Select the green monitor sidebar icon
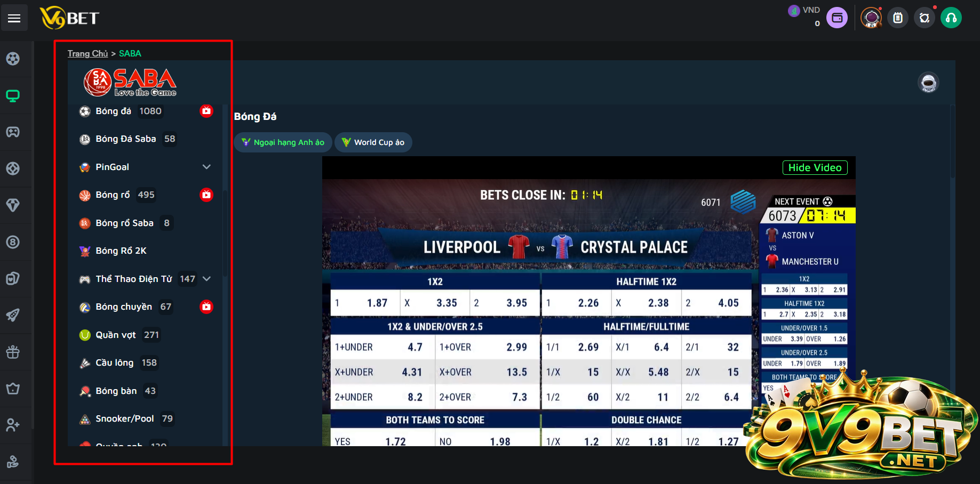The height and width of the screenshot is (484, 980). point(13,96)
